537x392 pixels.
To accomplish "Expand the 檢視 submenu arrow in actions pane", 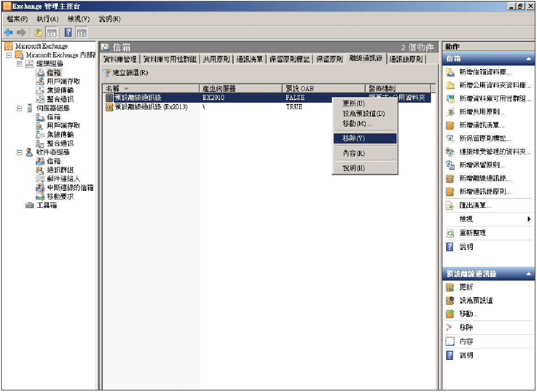I will 529,219.
